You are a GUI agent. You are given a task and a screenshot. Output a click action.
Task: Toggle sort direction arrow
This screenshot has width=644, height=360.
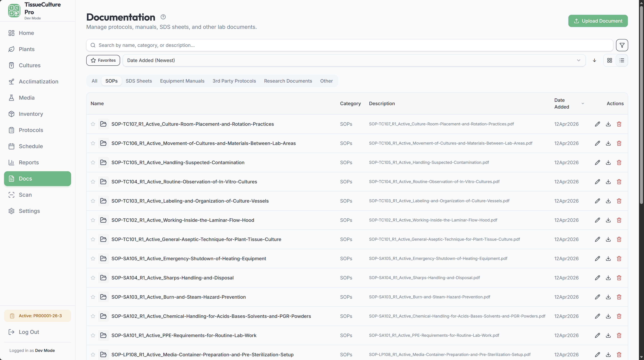click(594, 60)
